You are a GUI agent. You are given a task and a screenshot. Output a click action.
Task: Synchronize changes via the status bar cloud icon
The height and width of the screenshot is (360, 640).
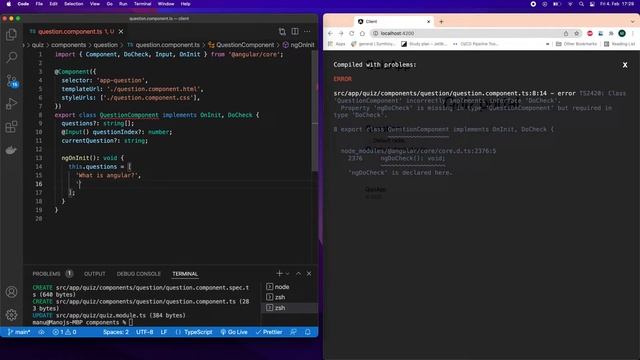coord(41,332)
